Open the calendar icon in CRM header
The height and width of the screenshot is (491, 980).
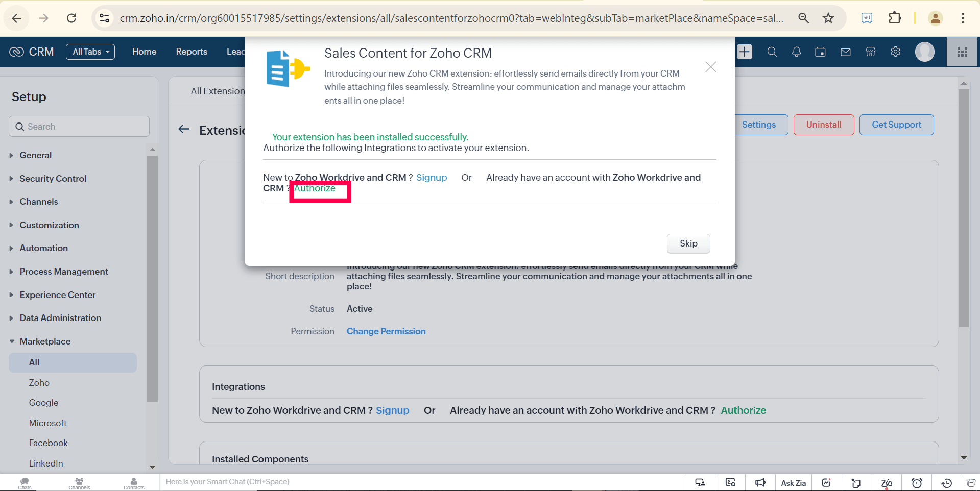(x=821, y=52)
